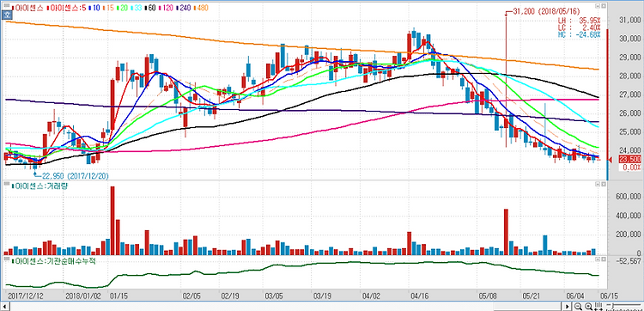Click the blue 호 badge icon

click(x=7, y=15)
